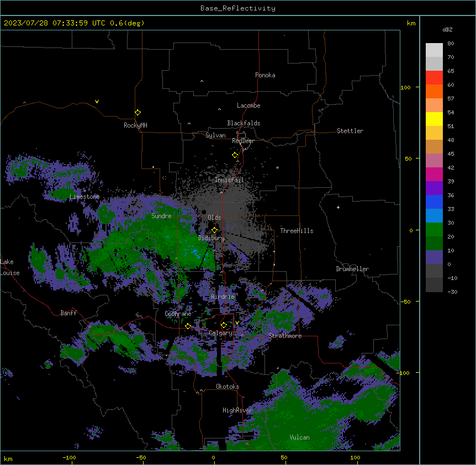Click the Limestone label
The width and height of the screenshot is (476, 465).
[84, 197]
